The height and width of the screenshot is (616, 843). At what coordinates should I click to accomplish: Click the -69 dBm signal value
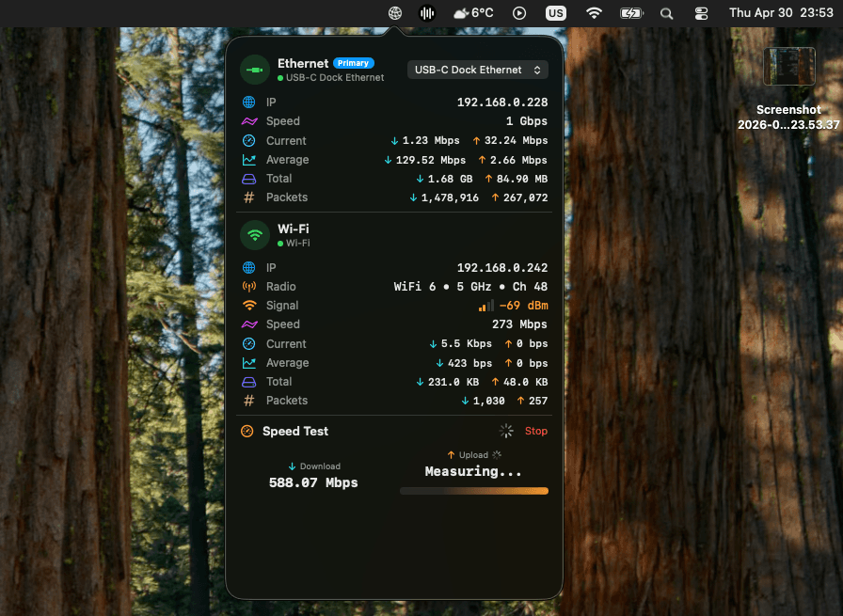[x=523, y=306]
